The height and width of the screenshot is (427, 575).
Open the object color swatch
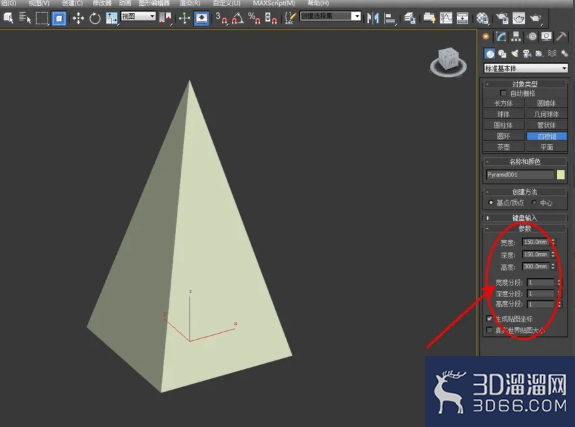[x=561, y=175]
